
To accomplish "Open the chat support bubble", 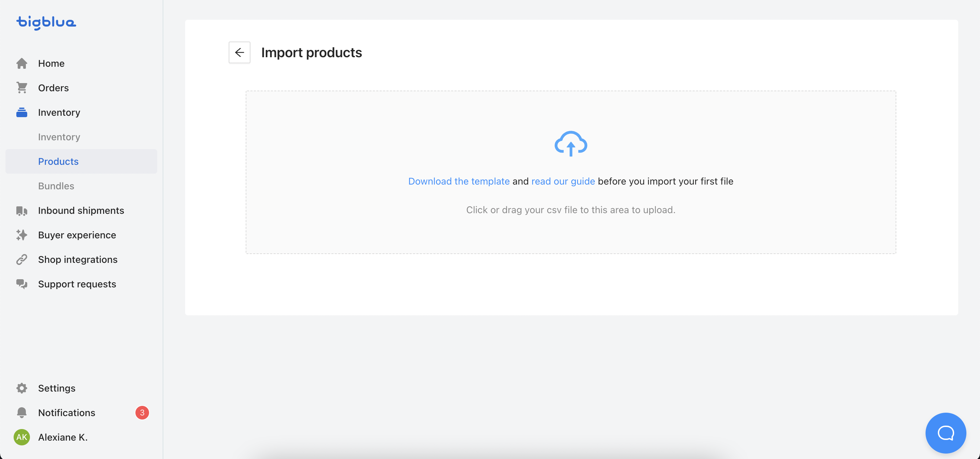I will coord(945,433).
